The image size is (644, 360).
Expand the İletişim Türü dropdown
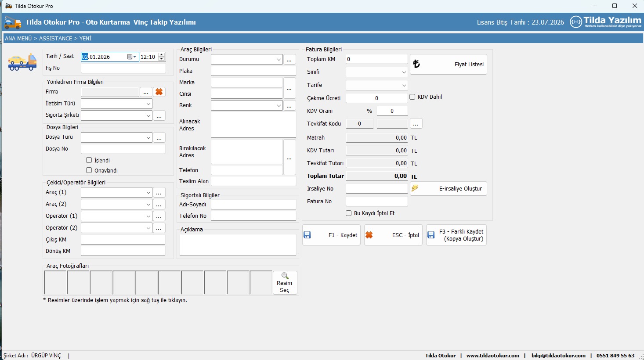click(148, 104)
